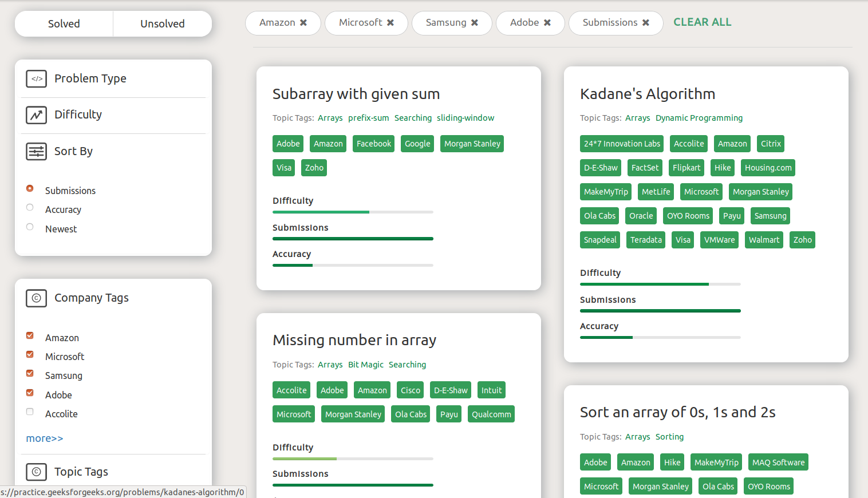Viewport: 868px width, 498px height.
Task: Click the Problem Type code icon
Action: (36, 78)
